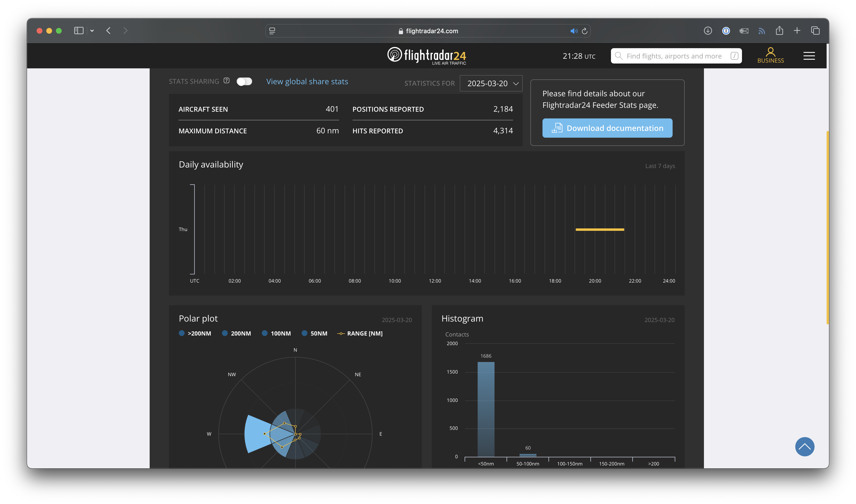
Task: Click the Stats Sharing help icon
Action: click(x=226, y=81)
